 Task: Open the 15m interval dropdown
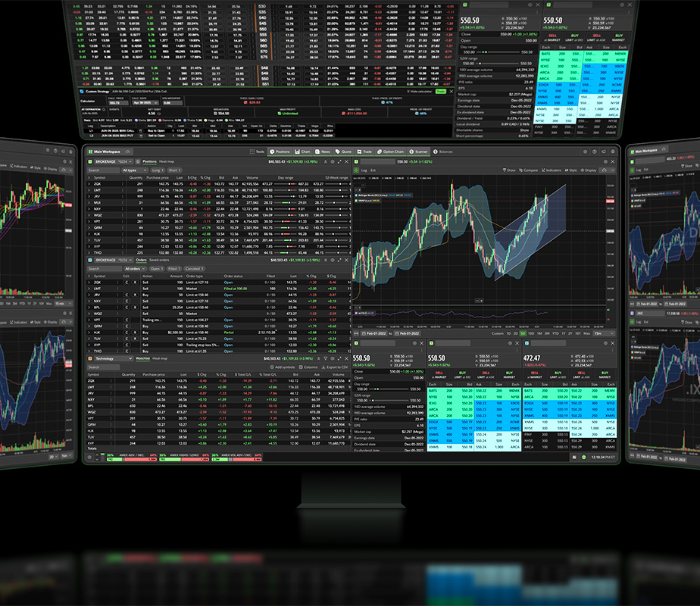[x=599, y=333]
